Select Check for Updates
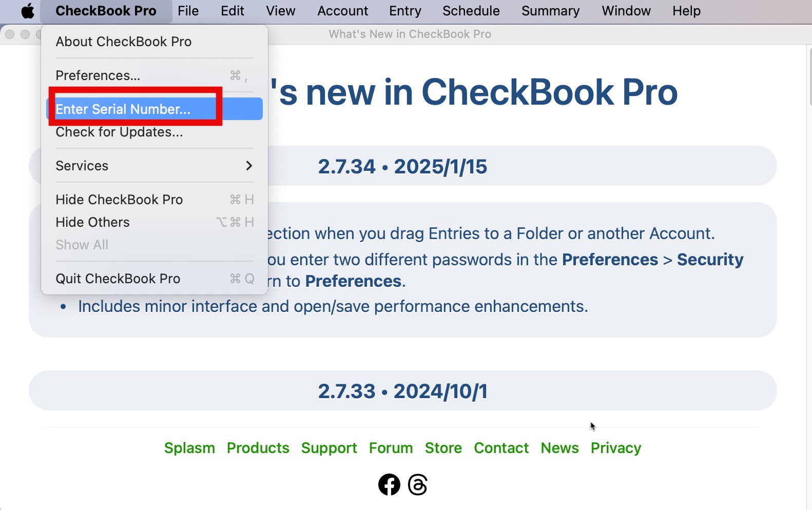Image resolution: width=812 pixels, height=510 pixels. pyautogui.click(x=119, y=132)
